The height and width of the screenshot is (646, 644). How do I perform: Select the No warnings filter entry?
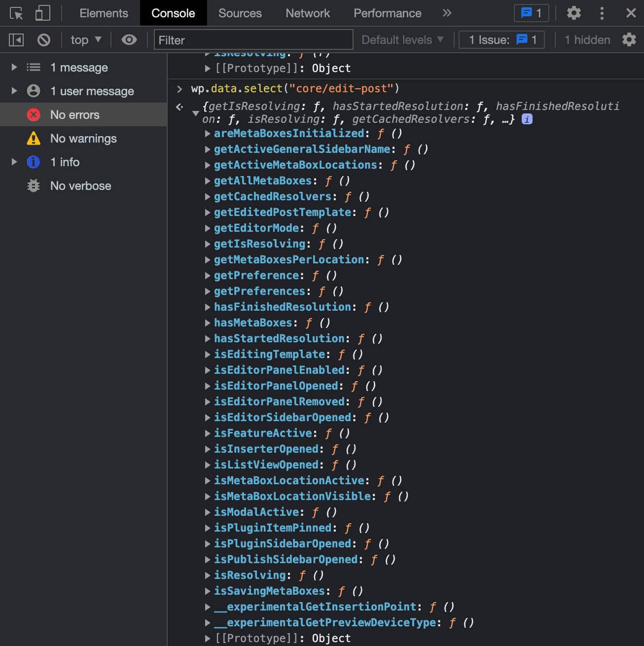83,138
